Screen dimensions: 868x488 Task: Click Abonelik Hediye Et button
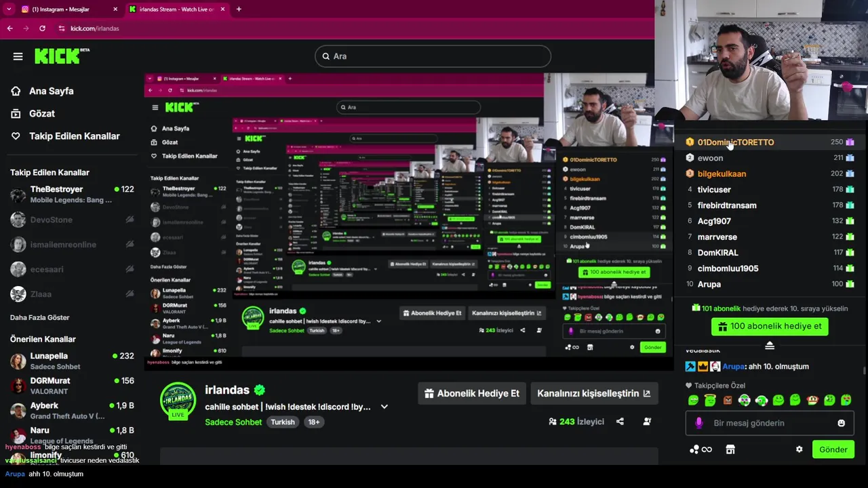[471, 393]
